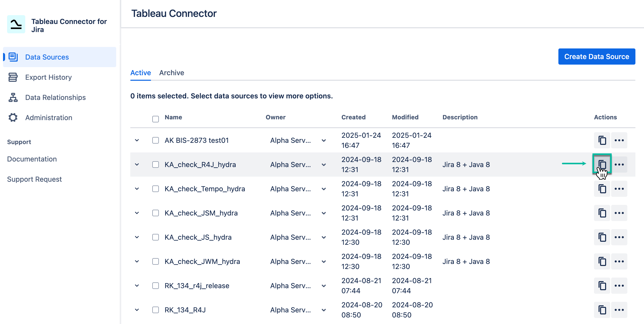Select the Active tab
The width and height of the screenshot is (644, 324).
click(140, 73)
